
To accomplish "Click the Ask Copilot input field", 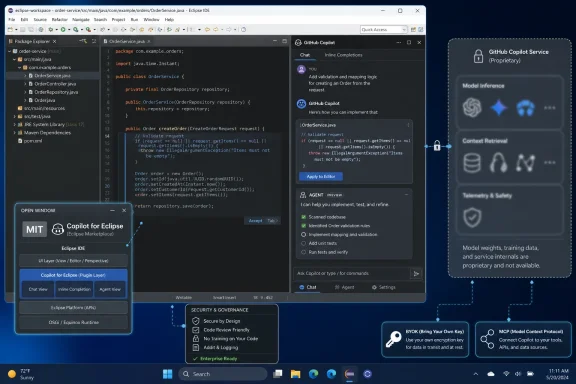I will point(352,273).
